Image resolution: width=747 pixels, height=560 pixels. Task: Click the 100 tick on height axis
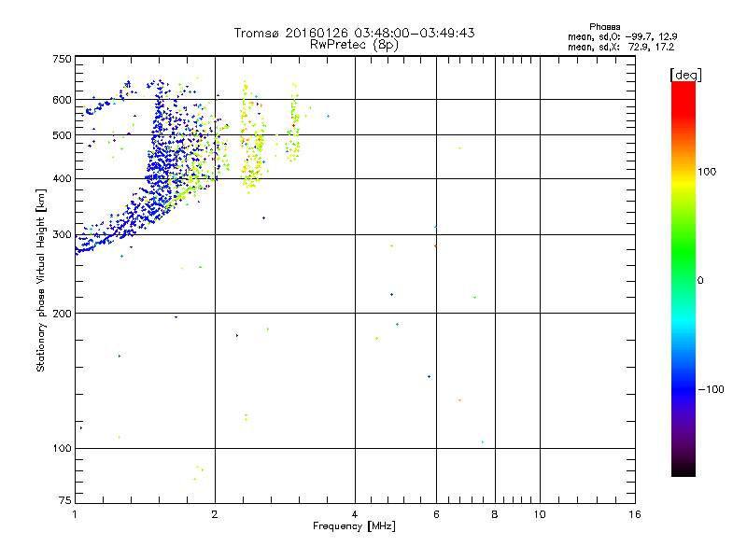coord(62,449)
